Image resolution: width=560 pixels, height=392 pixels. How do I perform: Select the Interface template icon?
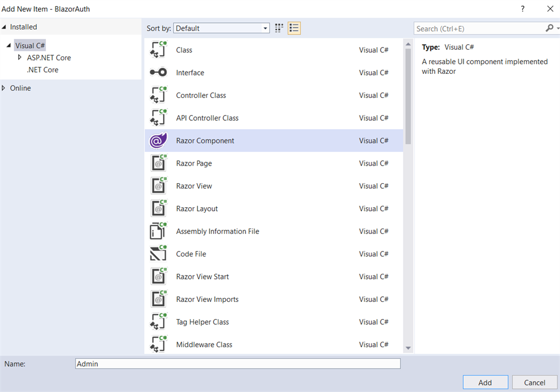coord(158,72)
